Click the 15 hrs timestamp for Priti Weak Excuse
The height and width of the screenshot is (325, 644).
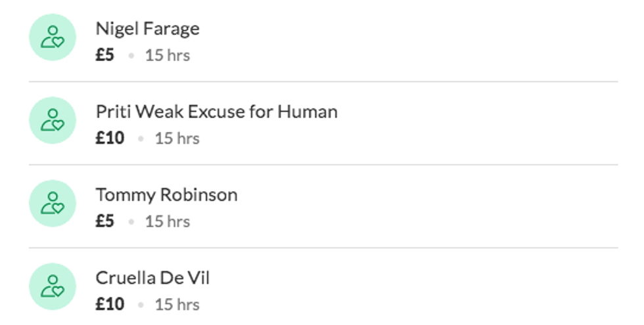coord(177,139)
